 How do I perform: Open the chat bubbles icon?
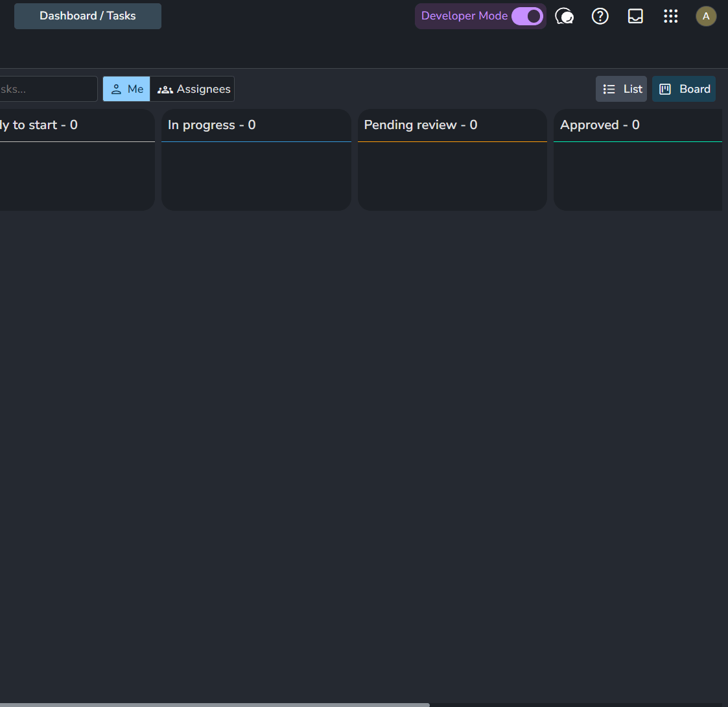tap(565, 16)
